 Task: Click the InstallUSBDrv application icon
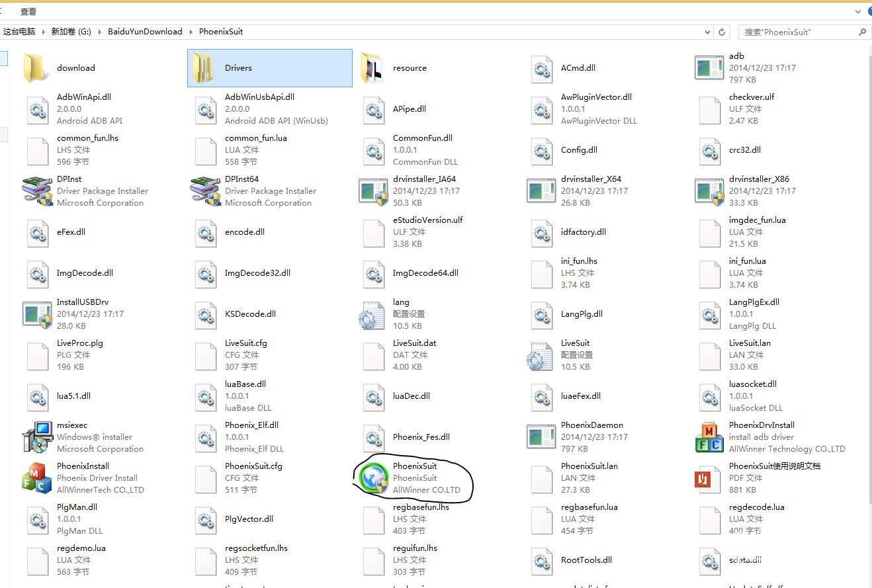pos(38,314)
